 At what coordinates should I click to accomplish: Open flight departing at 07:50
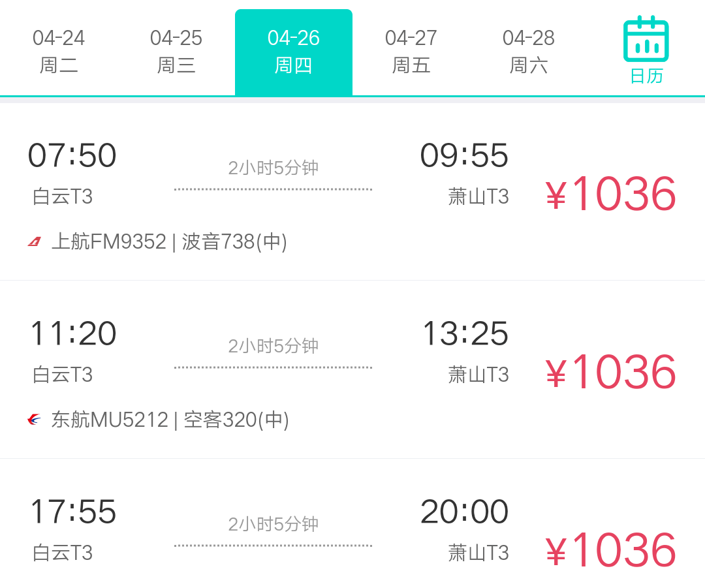[72, 156]
